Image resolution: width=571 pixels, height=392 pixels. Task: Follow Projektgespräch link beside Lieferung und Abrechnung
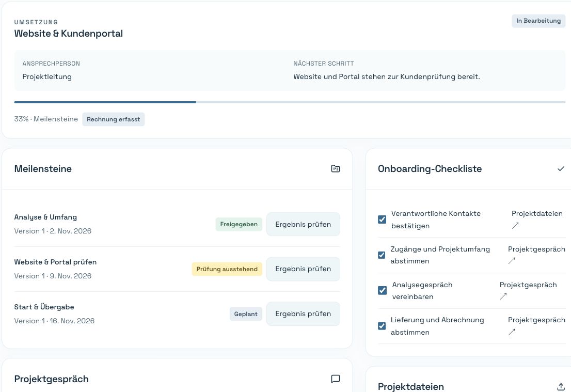pos(536,326)
